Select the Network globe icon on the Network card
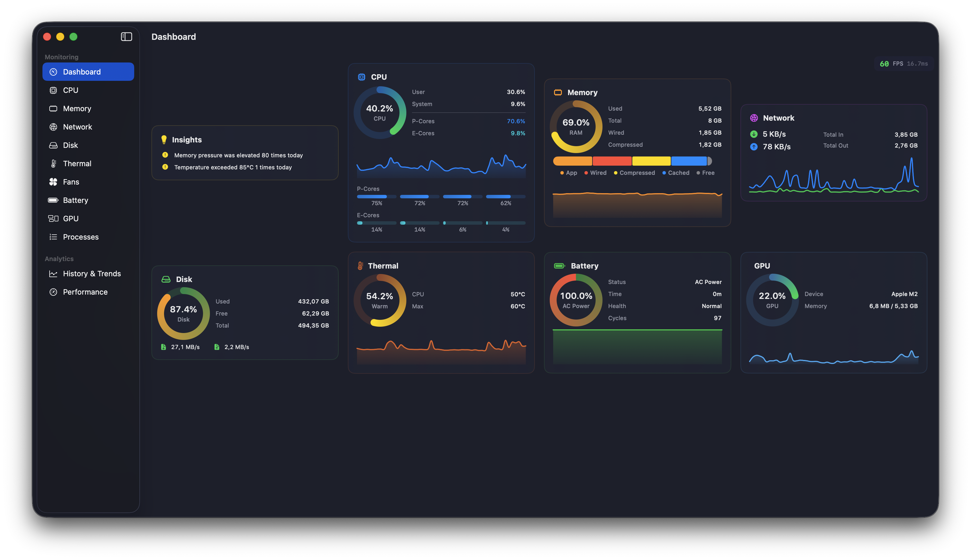Image resolution: width=971 pixels, height=560 pixels. click(754, 118)
